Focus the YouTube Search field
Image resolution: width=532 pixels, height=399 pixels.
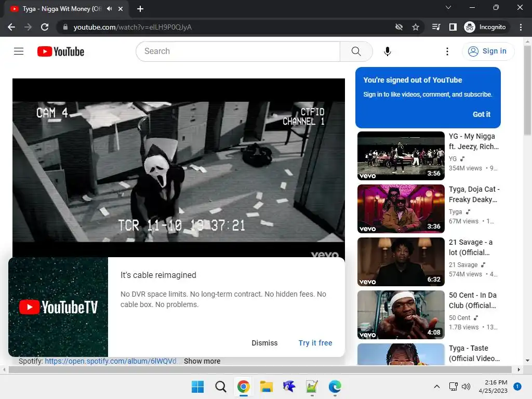point(238,51)
